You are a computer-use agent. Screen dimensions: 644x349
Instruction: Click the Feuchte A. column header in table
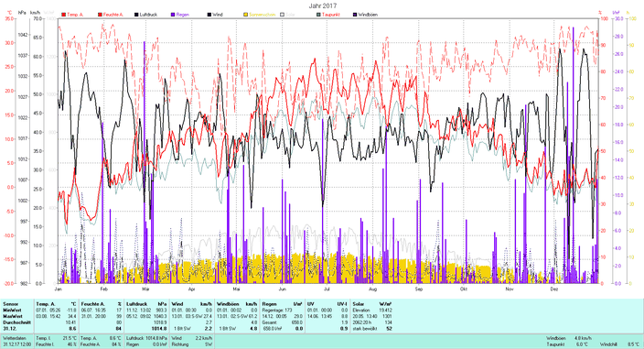92,304
